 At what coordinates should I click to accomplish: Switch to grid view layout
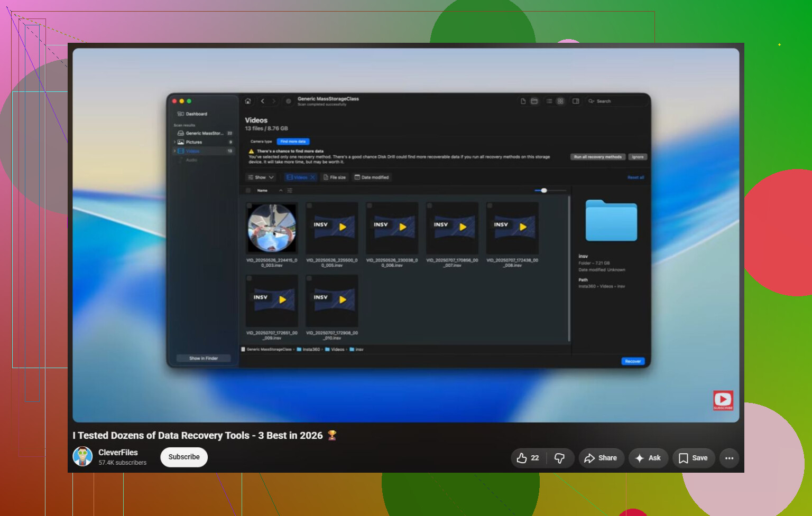(x=560, y=101)
